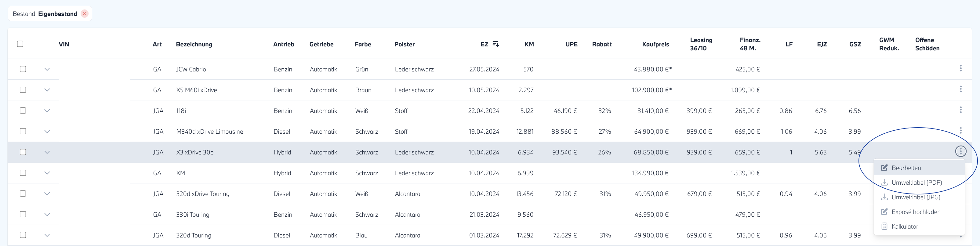Image resolution: width=980 pixels, height=246 pixels.
Task: Expand the X5 M60i xDrive row details
Action: pos(47,90)
